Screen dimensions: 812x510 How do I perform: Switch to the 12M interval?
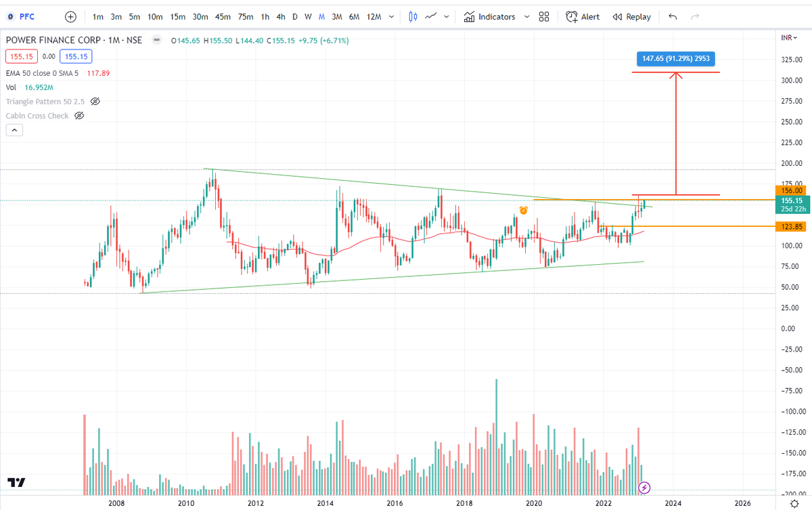pos(374,16)
